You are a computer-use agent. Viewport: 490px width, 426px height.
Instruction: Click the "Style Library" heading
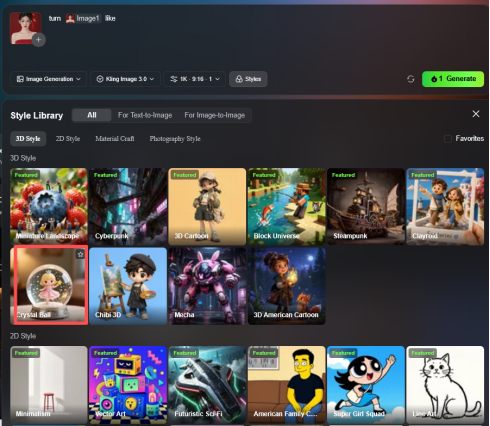point(37,116)
